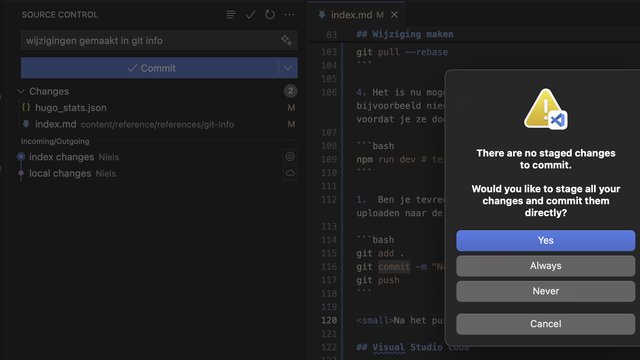Generate commit message with sparkle icon
The height and width of the screenshot is (360, 640).
click(286, 40)
